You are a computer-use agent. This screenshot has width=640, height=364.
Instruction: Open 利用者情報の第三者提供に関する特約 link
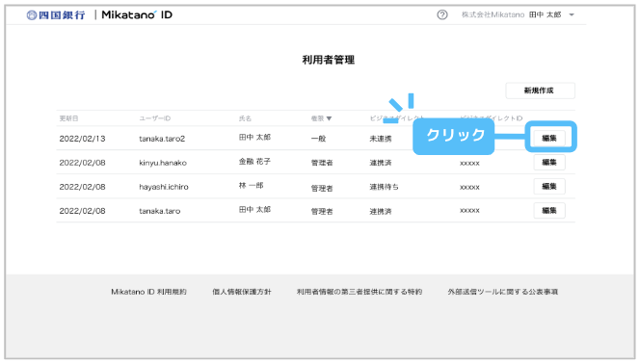pos(360,292)
